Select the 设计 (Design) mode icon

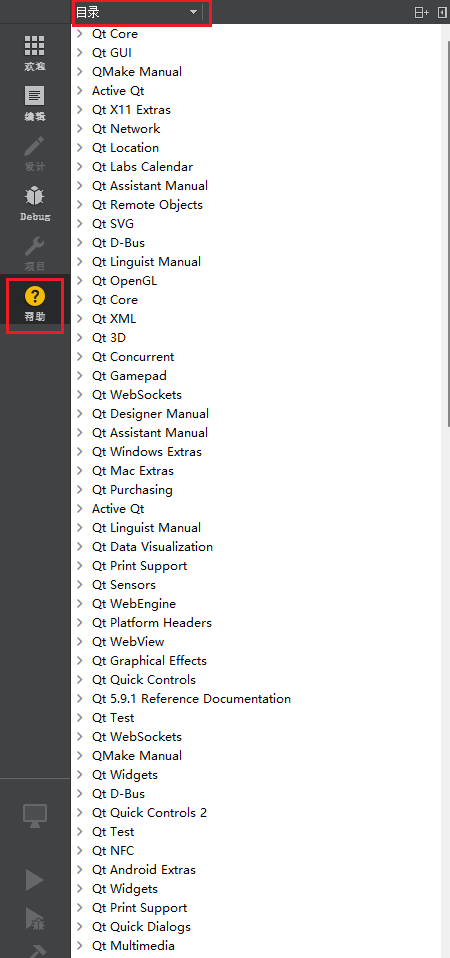[x=35, y=154]
